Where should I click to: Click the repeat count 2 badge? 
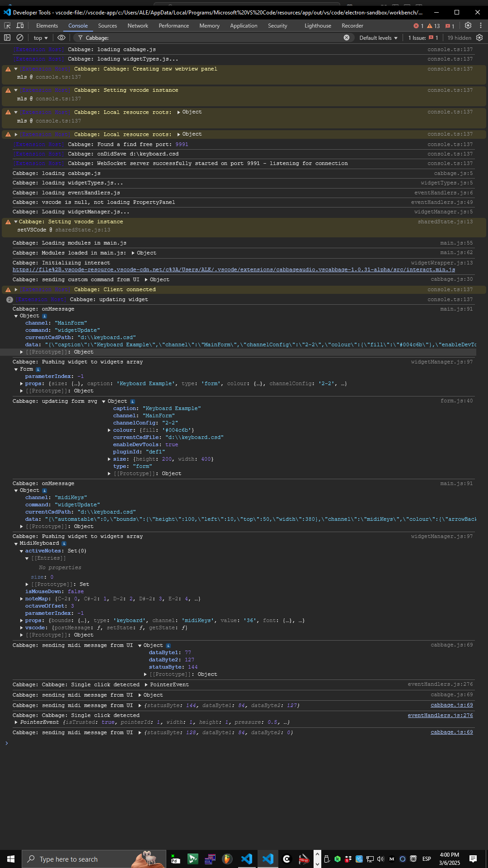(9, 300)
